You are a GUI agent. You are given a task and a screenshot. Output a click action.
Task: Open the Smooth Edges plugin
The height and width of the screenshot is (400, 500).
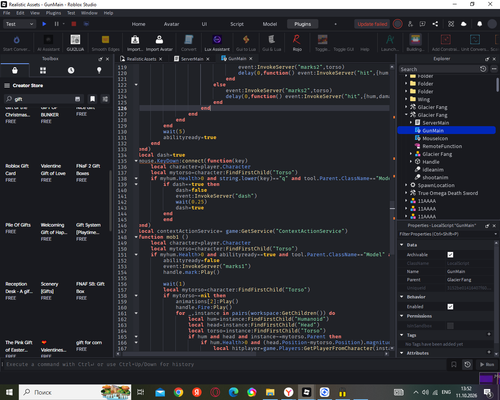coord(105,43)
